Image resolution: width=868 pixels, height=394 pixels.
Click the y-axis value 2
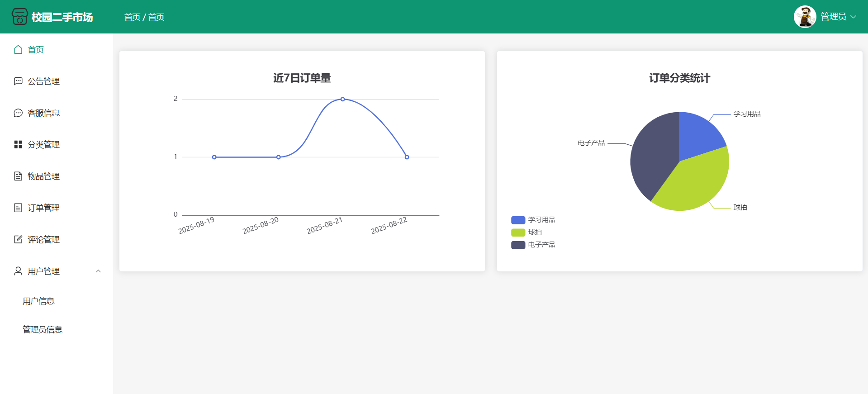(x=175, y=99)
